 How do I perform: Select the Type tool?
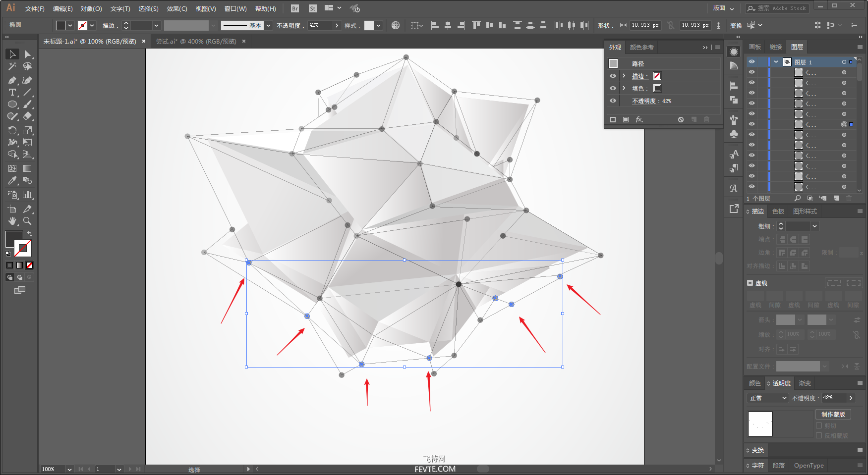(12, 92)
